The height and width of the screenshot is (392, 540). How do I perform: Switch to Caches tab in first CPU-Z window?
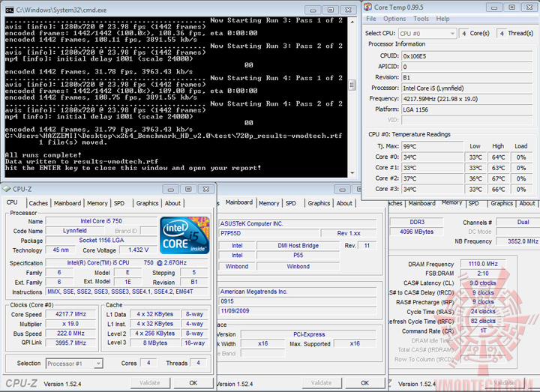click(38, 203)
